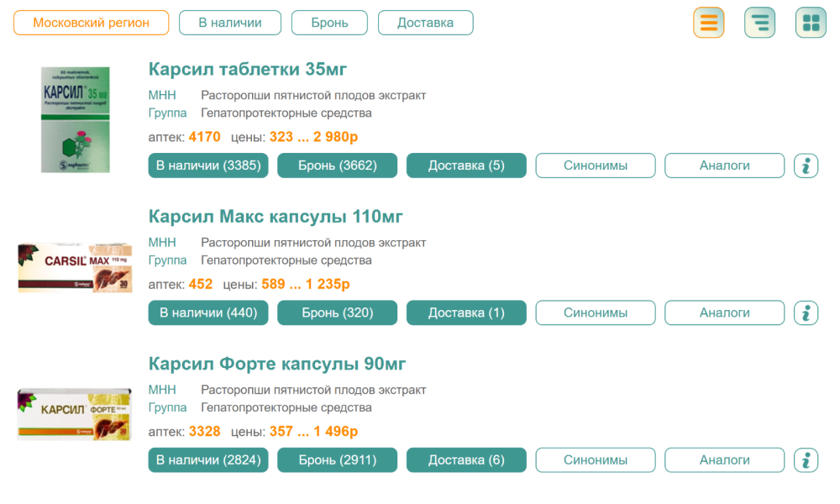Viewport: 840px width, 504px height.
Task: Open info icon for Карсил Макс капсулы
Action: tap(806, 313)
